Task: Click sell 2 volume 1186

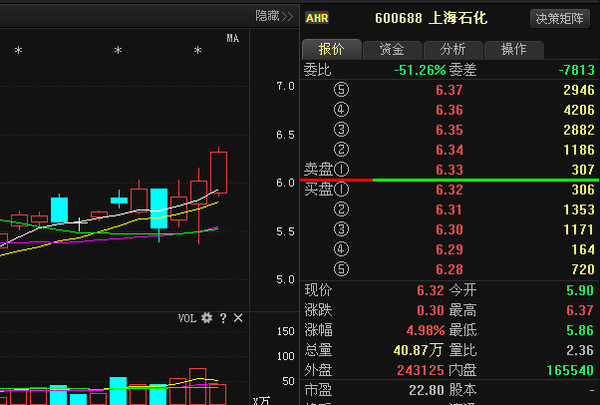Action: [x=579, y=150]
